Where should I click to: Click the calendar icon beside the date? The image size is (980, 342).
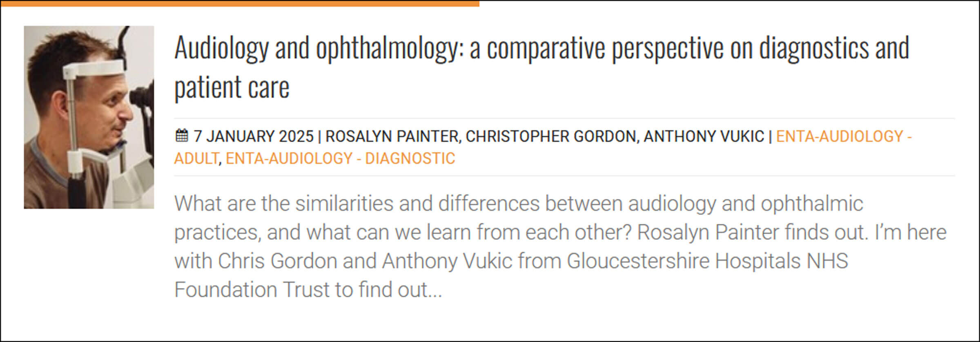pos(181,135)
